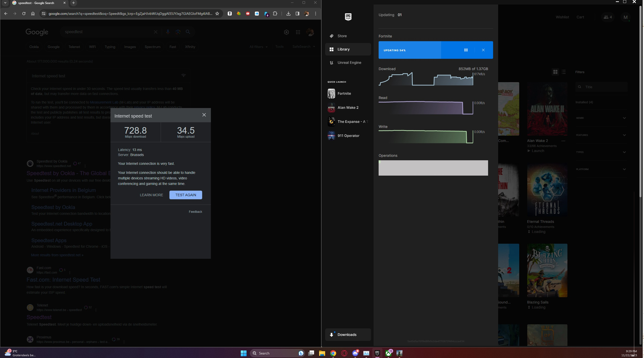Pause the Fortnite update

[x=466, y=50]
